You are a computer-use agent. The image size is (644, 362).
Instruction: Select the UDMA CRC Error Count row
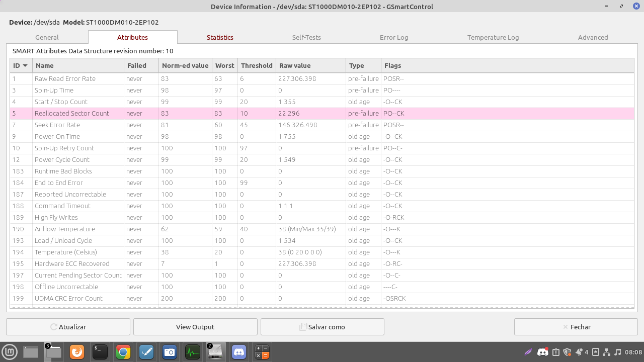[322, 298]
